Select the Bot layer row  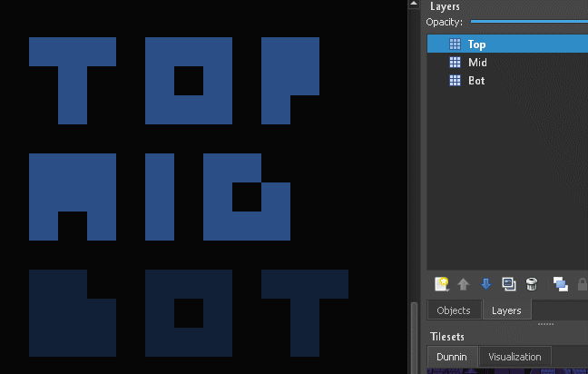(507, 80)
